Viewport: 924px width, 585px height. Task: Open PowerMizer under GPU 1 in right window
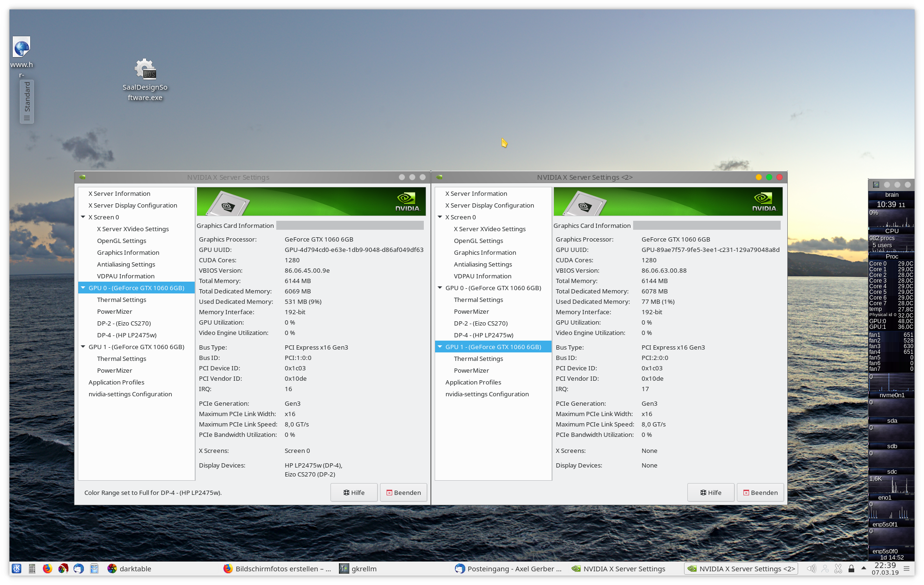471,370
